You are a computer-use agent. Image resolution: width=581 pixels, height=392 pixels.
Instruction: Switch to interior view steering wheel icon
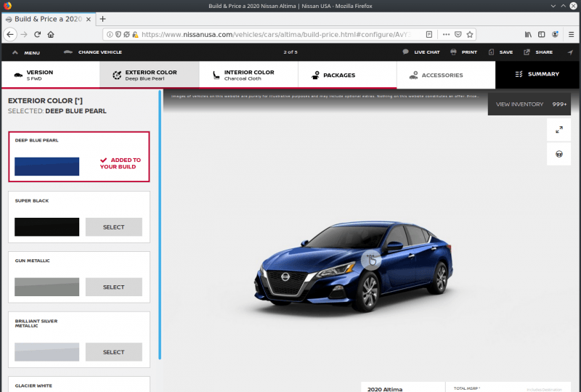[558, 154]
